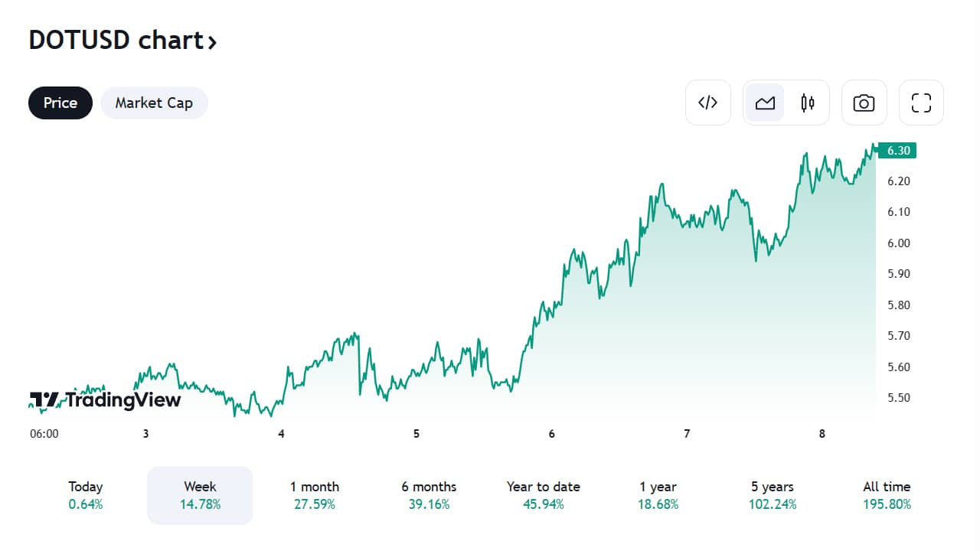Click the 6.30 current price label
This screenshot has width=980, height=551.
(897, 150)
